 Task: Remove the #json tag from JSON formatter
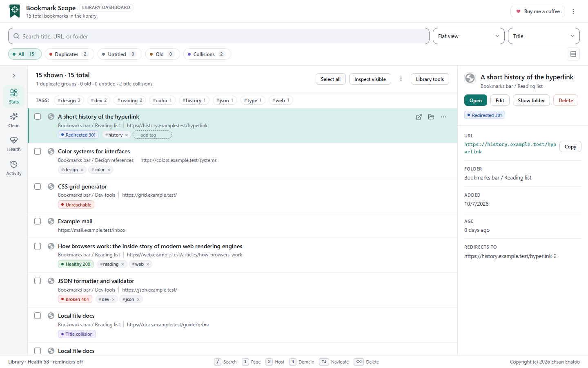[138, 300]
